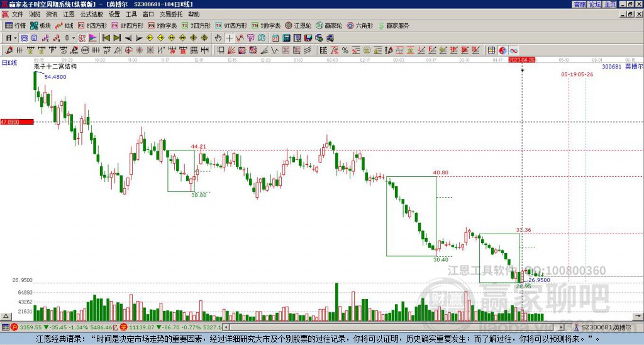Click the red floppy save icon
This screenshot has width=644, height=345.
pos(308,38)
